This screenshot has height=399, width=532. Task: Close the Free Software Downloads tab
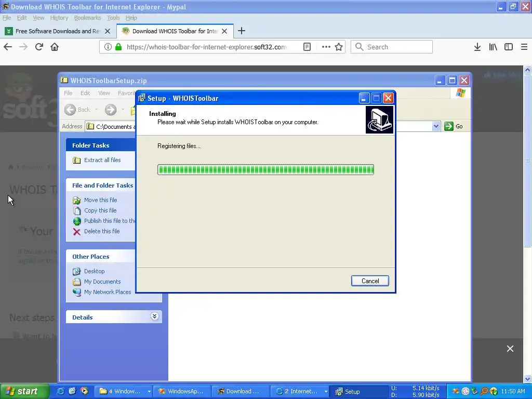pyautogui.click(x=108, y=31)
